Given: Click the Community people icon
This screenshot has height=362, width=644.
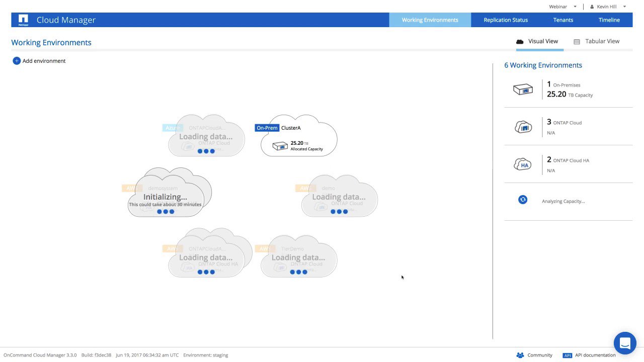Looking at the screenshot, I should [520, 355].
